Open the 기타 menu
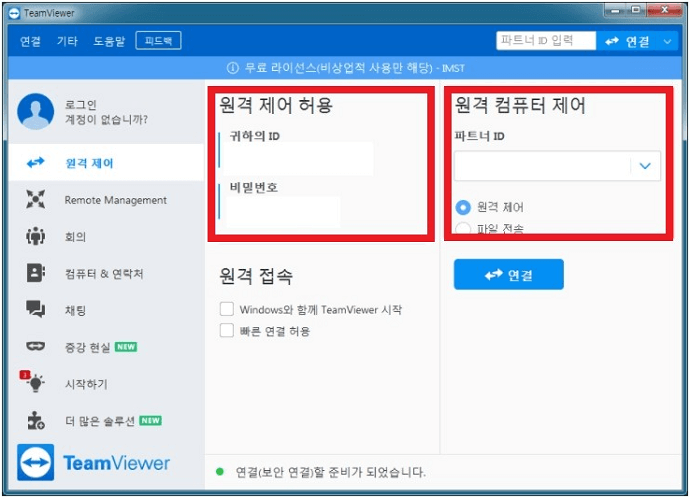689x497 pixels. coord(67,41)
